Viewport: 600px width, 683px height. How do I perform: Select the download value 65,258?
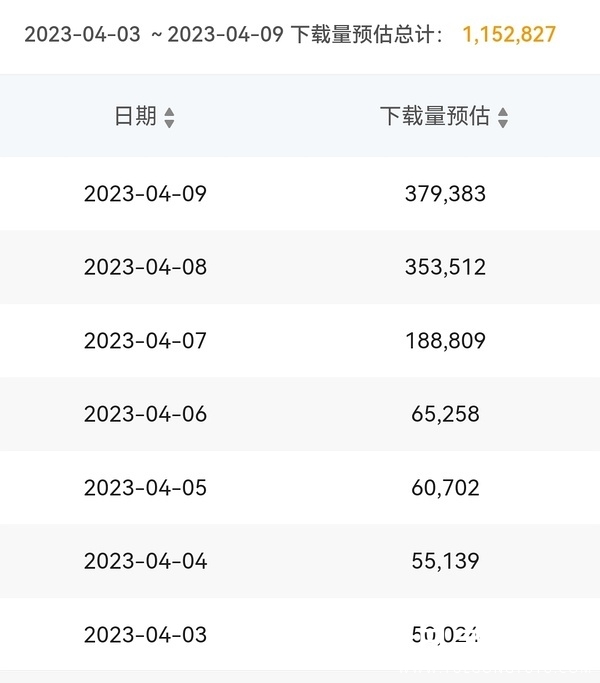coord(445,414)
